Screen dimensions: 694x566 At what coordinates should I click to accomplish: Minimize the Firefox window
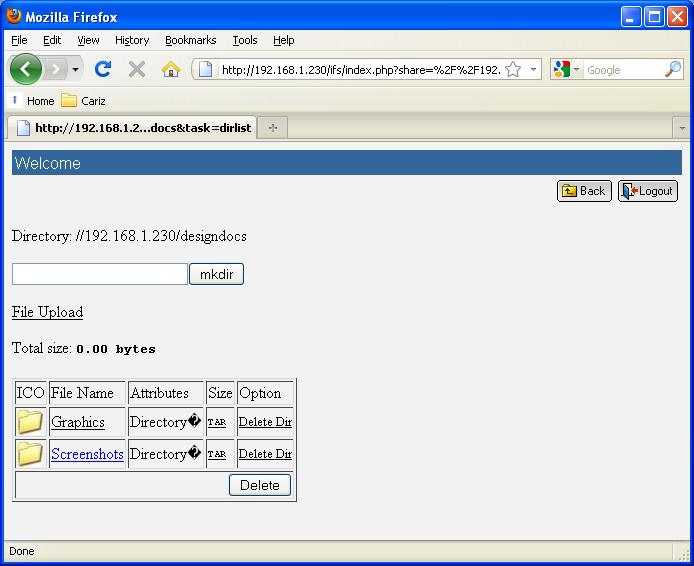pyautogui.click(x=631, y=17)
